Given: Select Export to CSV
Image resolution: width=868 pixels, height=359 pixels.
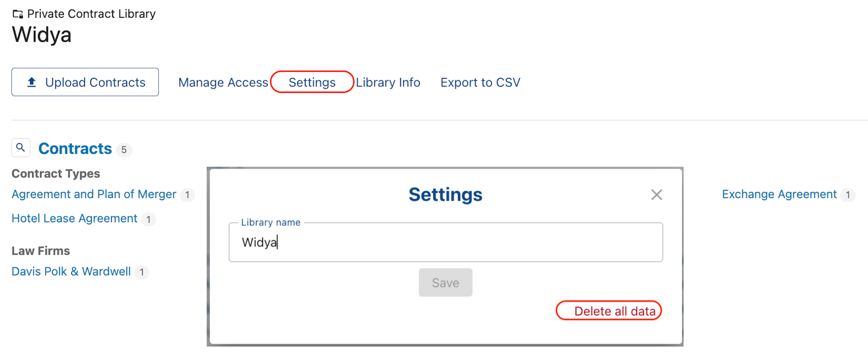Looking at the screenshot, I should 480,83.
